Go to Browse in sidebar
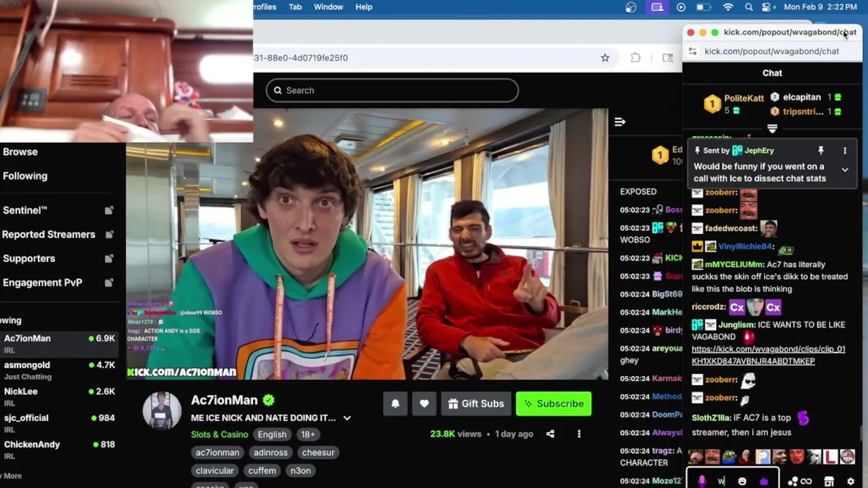This screenshot has width=868, height=488. 20,152
